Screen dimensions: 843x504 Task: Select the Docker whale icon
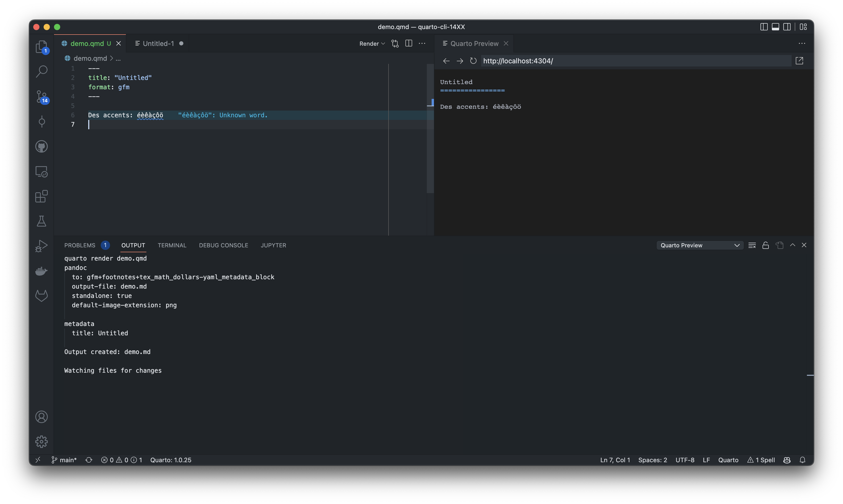coord(42,271)
